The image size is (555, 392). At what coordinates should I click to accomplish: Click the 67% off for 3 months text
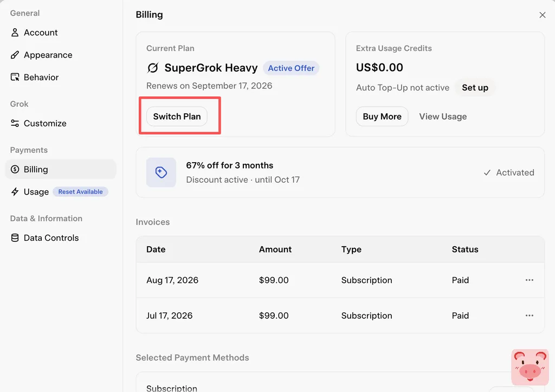(x=230, y=165)
